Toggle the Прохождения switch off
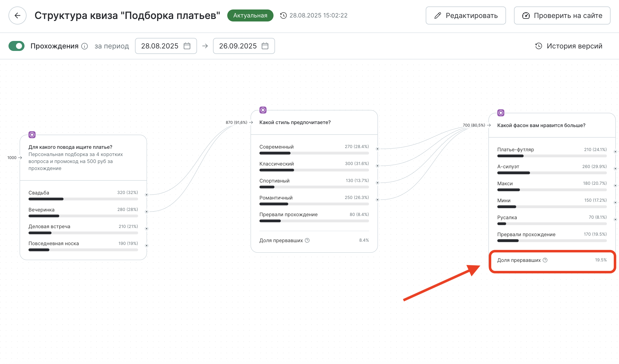The image size is (619, 364). click(16, 46)
